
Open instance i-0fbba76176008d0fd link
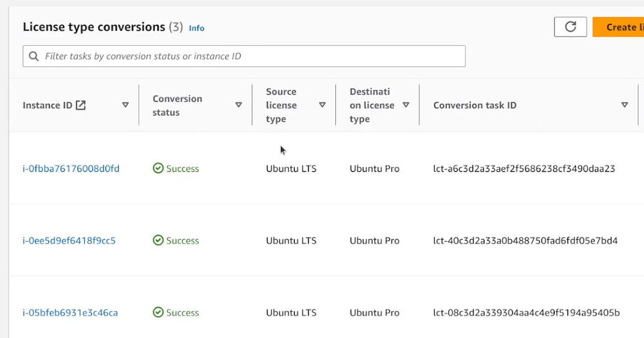pos(71,168)
